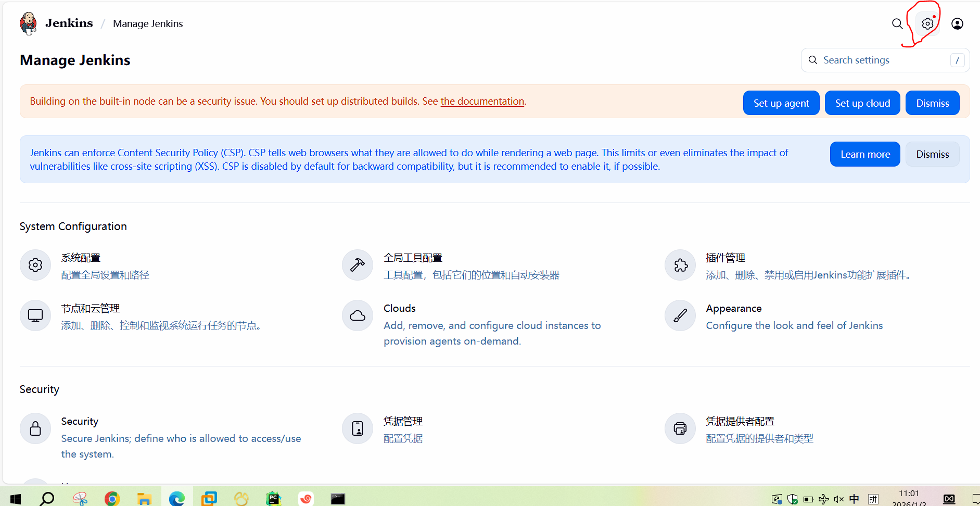Open the documentation link in the warning

[x=482, y=101]
